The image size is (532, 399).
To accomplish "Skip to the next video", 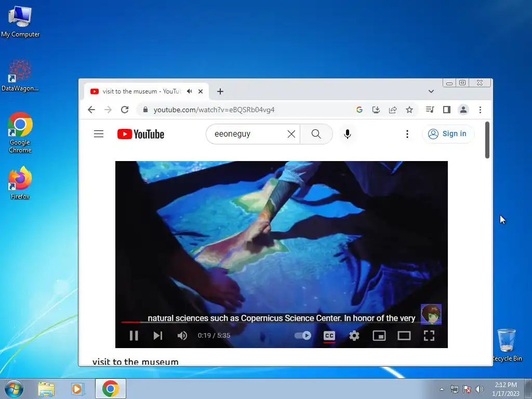I will 158,336.
